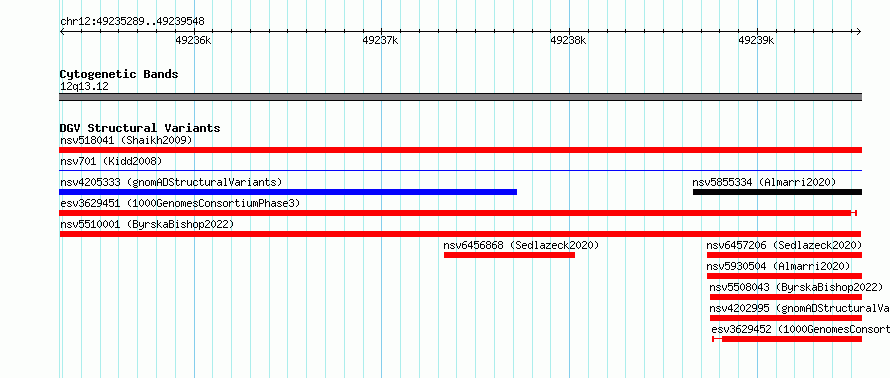Click the right arrow of the ruler

click(x=859, y=32)
